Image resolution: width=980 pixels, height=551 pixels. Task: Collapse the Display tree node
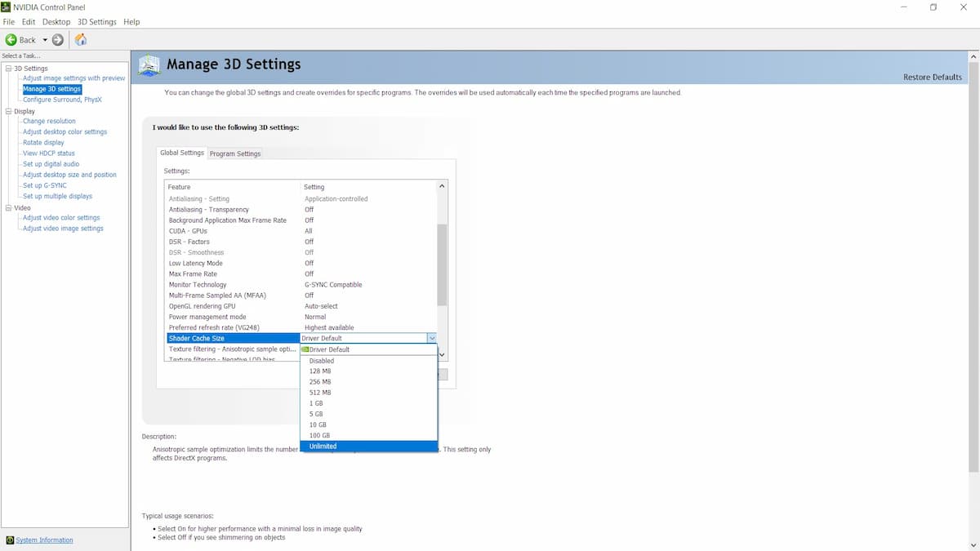[8, 111]
